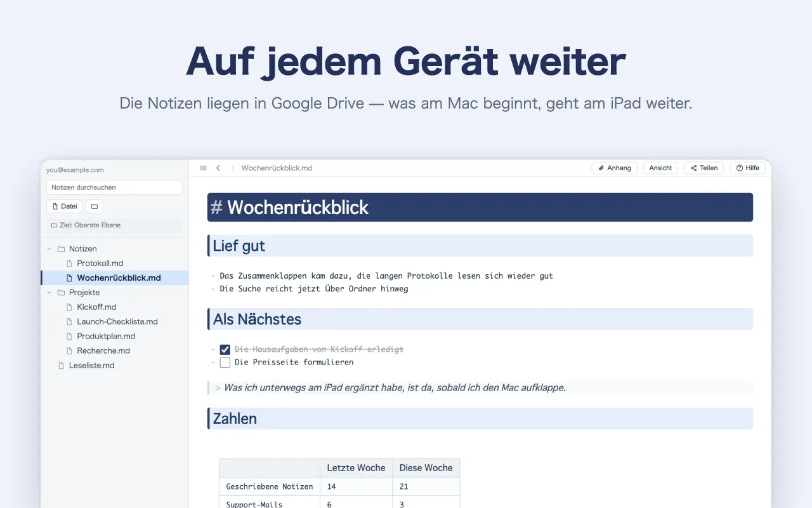
Task: Click the 'Ziel: Oberste Ebene' target bar
Action: point(114,225)
